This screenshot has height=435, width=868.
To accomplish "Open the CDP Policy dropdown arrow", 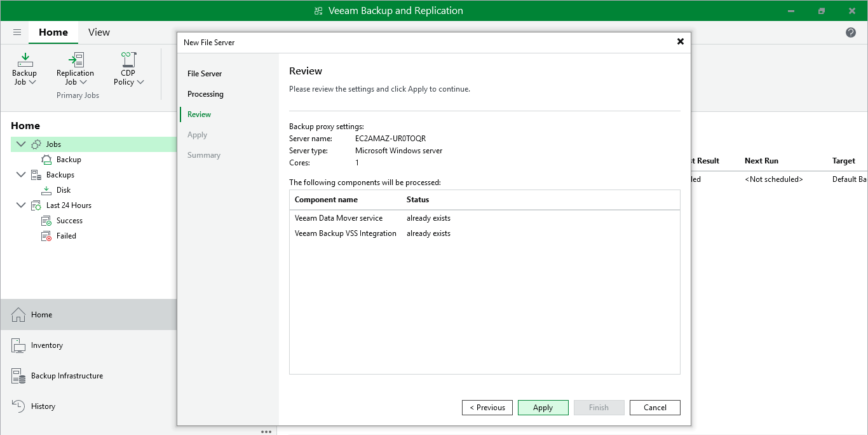I will point(140,82).
